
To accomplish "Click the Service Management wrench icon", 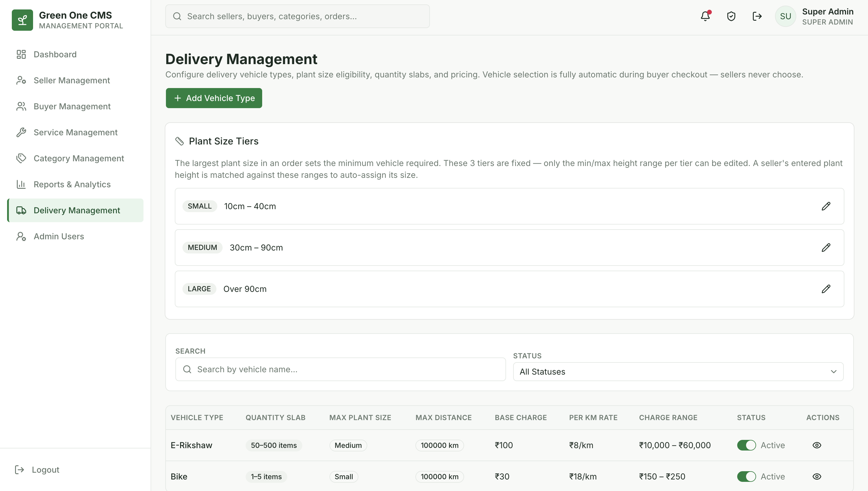I will [21, 133].
